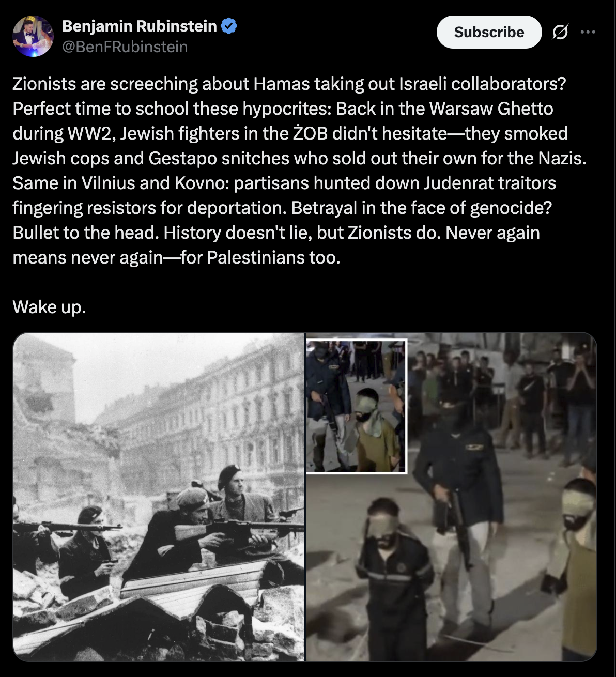Open the three-dot more options menu
616x677 pixels.
point(588,32)
